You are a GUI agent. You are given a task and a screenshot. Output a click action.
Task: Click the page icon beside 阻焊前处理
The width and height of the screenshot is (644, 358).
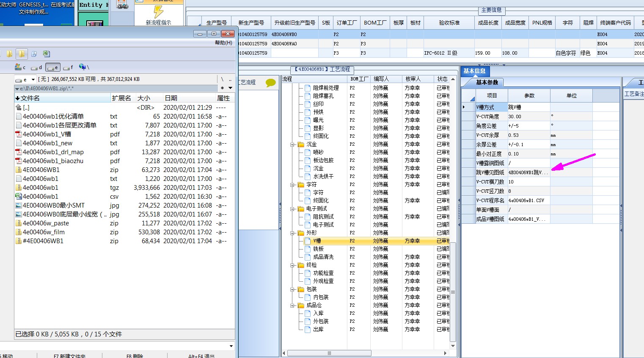[308, 88]
